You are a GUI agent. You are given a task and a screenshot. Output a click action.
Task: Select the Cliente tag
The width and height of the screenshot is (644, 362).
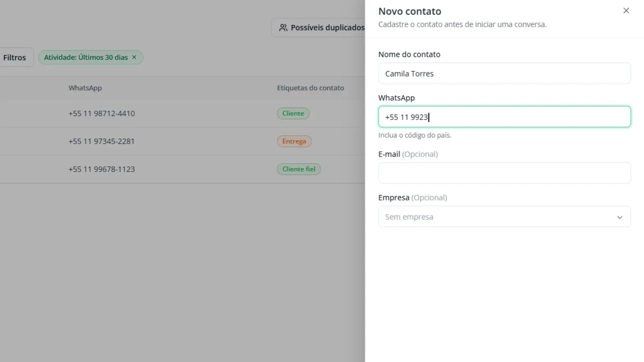[x=293, y=113]
